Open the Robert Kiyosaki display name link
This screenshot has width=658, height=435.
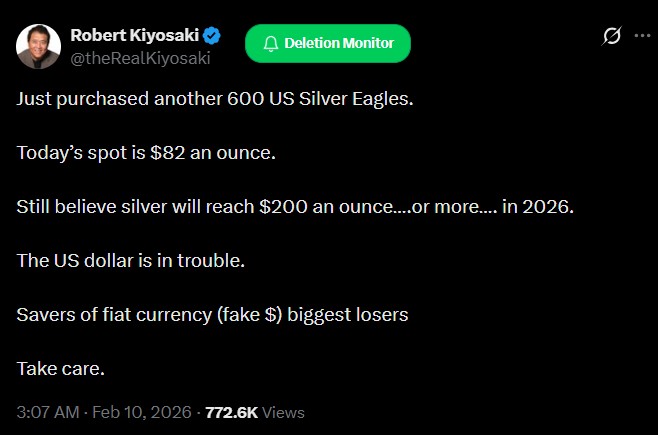click(136, 36)
